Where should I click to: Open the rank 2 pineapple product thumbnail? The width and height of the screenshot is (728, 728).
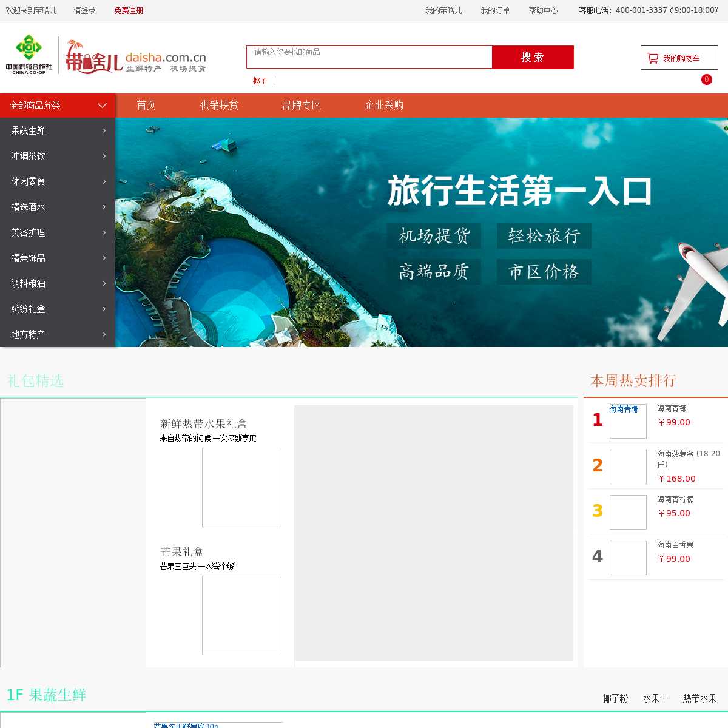(627, 467)
